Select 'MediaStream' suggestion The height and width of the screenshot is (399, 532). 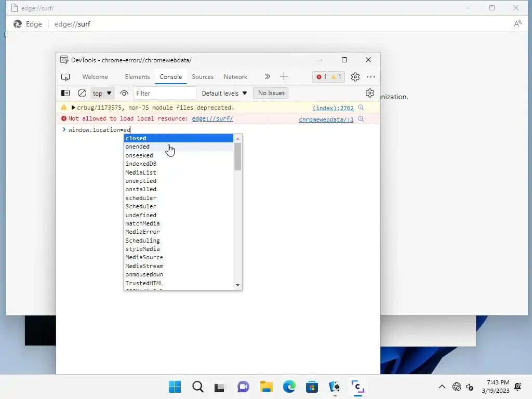point(179,266)
